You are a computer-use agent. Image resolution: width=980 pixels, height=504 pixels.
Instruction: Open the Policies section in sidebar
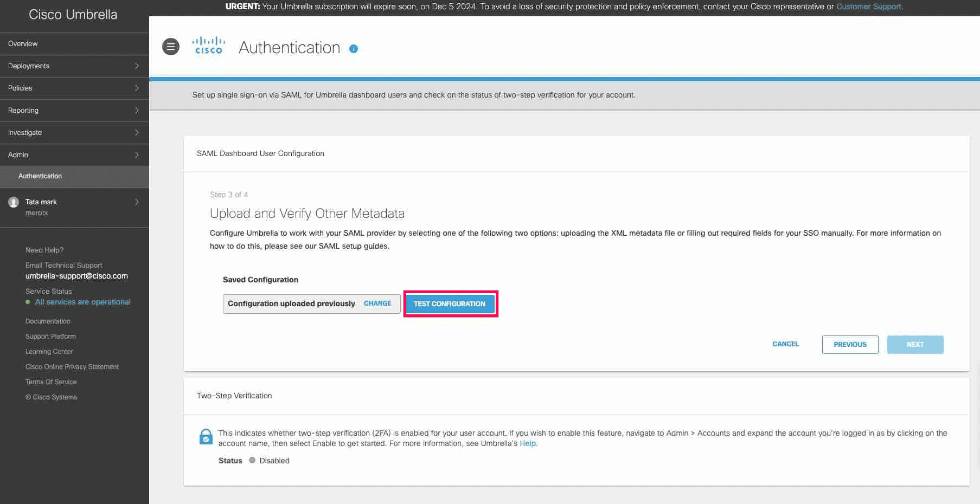74,88
